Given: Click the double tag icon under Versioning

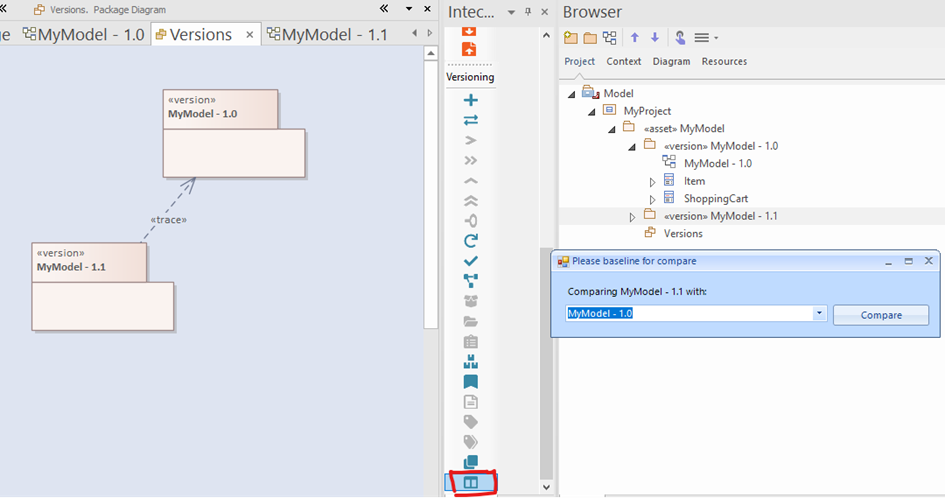Looking at the screenshot, I should (471, 442).
